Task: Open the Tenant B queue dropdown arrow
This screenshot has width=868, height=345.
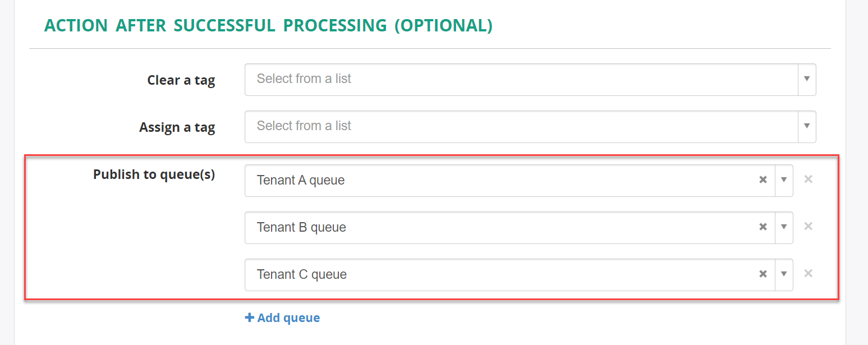Action: coord(784,227)
